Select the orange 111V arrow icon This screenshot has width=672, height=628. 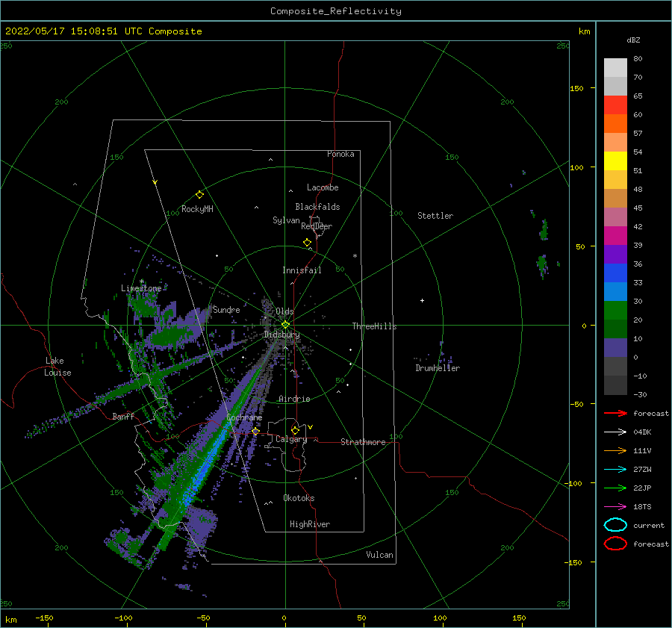click(615, 450)
